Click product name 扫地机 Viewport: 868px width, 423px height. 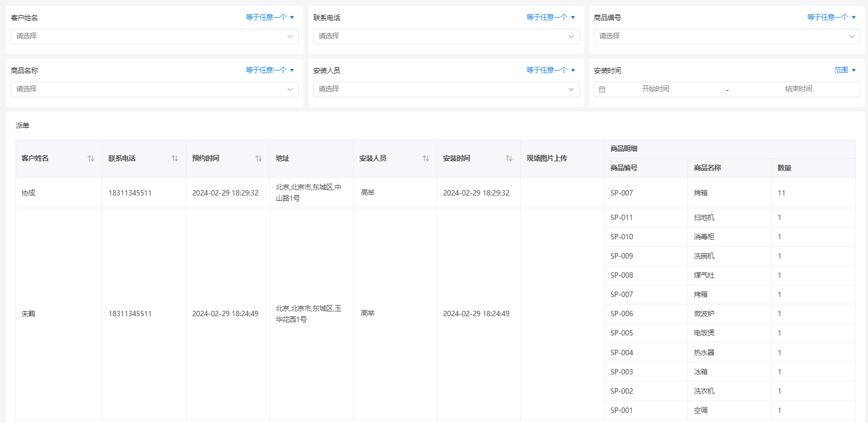tap(704, 218)
